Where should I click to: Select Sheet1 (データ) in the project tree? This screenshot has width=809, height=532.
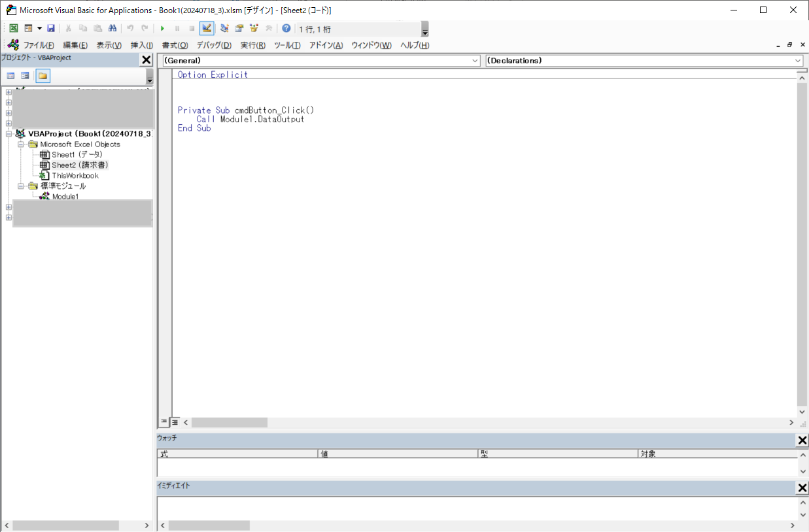pyautogui.click(x=77, y=154)
